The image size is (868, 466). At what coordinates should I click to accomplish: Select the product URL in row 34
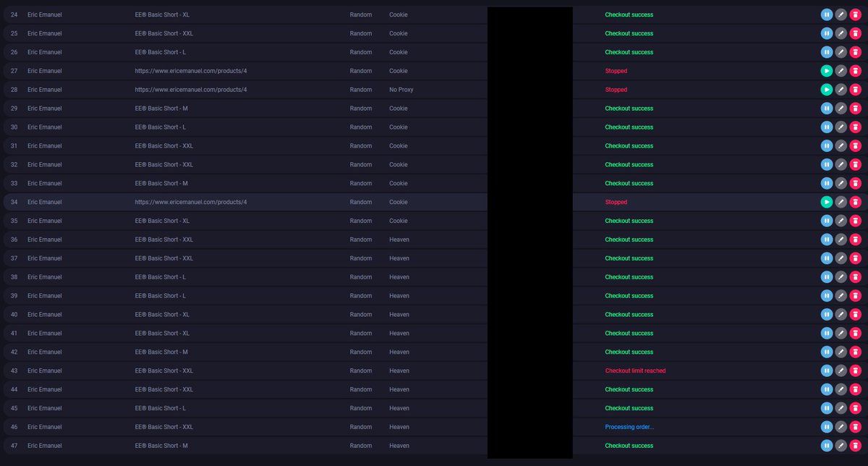point(191,202)
